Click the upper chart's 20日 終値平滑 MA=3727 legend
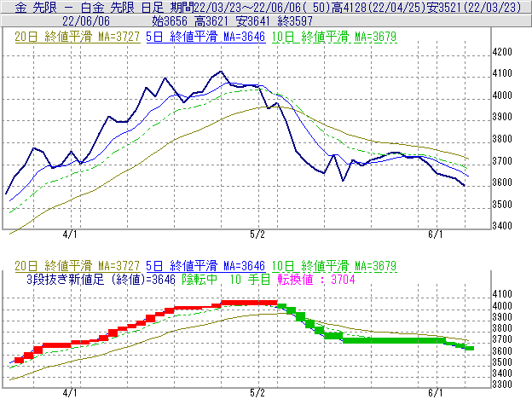This screenshot has height=405, width=532. (x=78, y=37)
